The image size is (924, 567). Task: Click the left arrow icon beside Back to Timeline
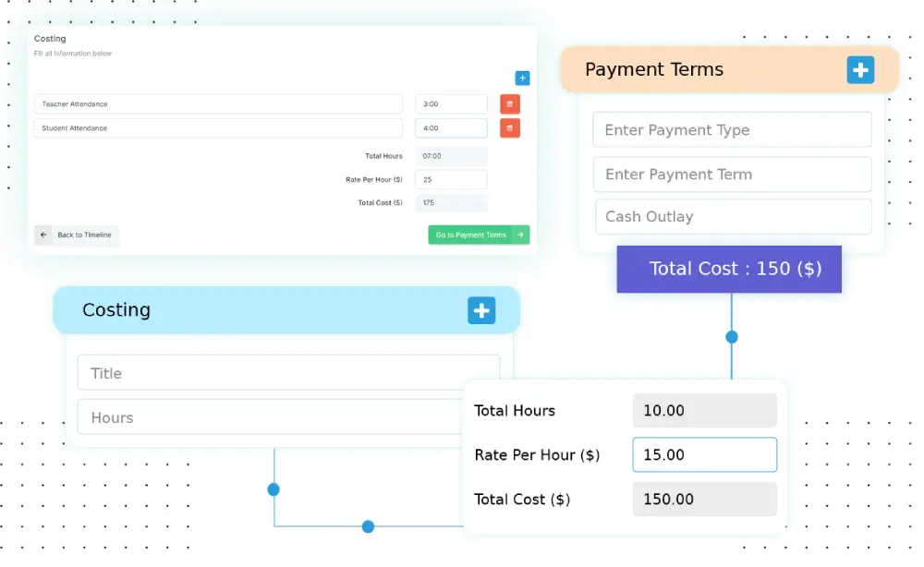43,235
